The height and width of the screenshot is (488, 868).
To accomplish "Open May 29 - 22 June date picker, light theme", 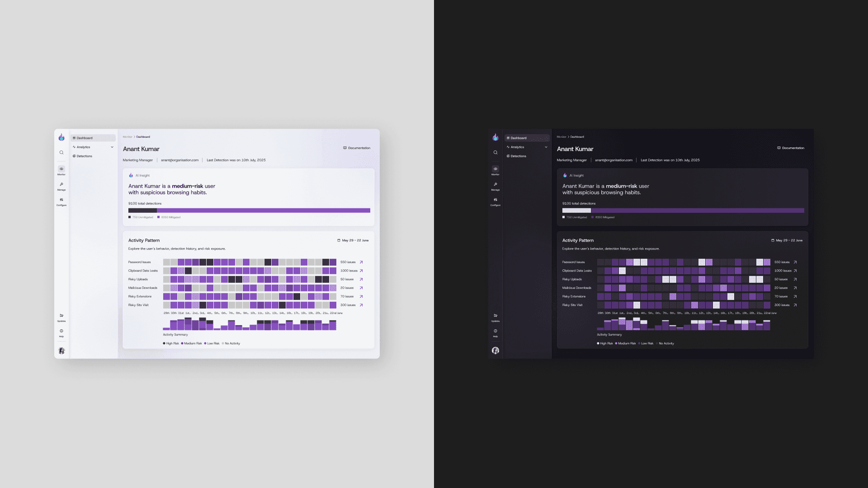I will point(353,240).
